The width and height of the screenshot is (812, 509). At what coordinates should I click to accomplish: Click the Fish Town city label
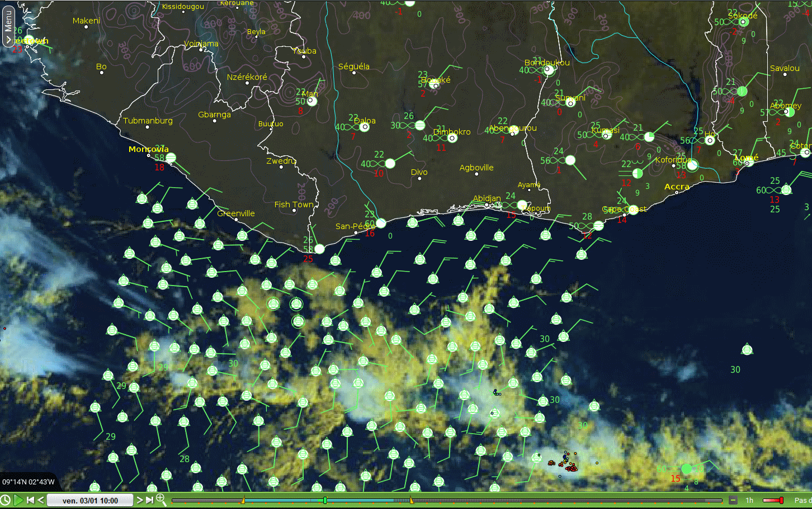294,204
